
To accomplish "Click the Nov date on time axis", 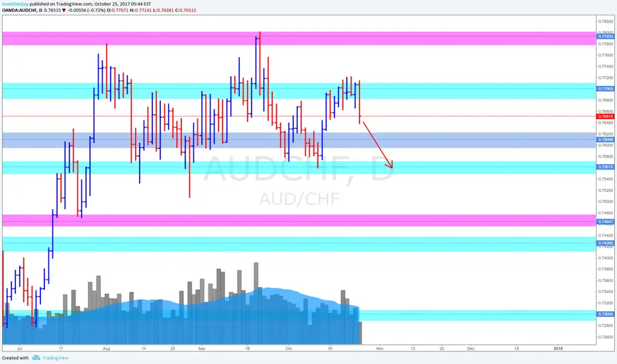I will click(380, 349).
